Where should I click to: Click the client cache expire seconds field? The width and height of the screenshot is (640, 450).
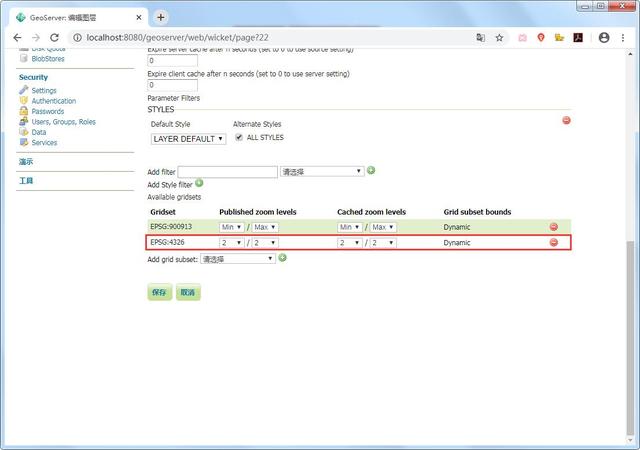coord(172,85)
